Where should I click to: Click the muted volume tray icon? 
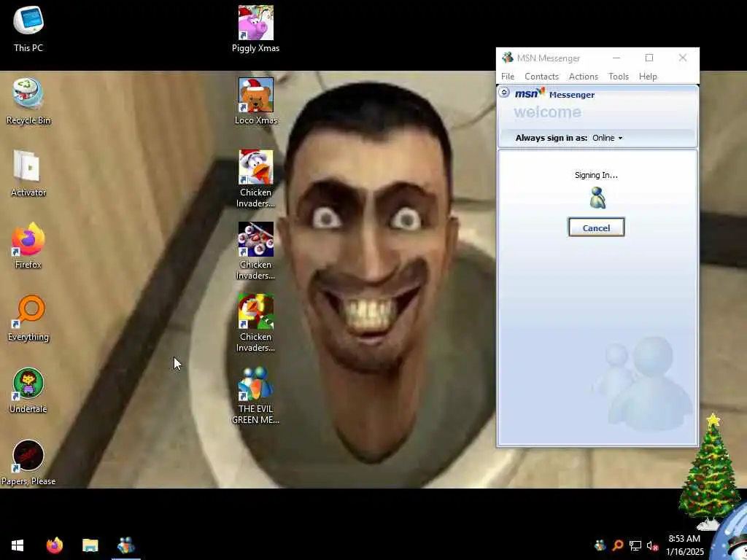tap(652, 545)
